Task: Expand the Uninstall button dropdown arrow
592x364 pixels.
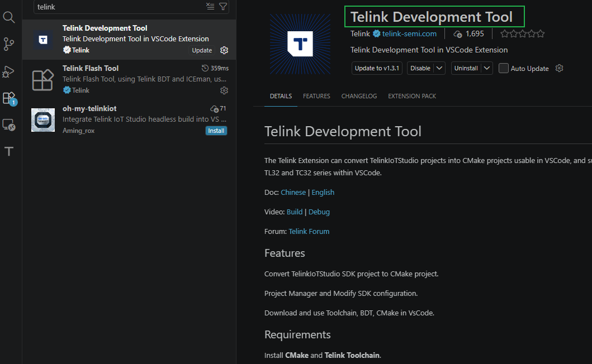Action: [487, 68]
